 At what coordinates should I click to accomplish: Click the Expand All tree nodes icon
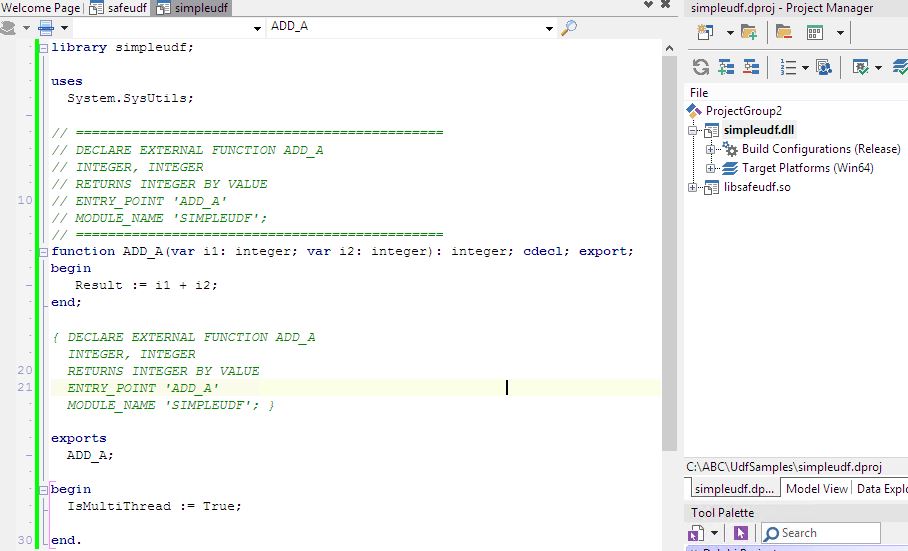click(726, 67)
